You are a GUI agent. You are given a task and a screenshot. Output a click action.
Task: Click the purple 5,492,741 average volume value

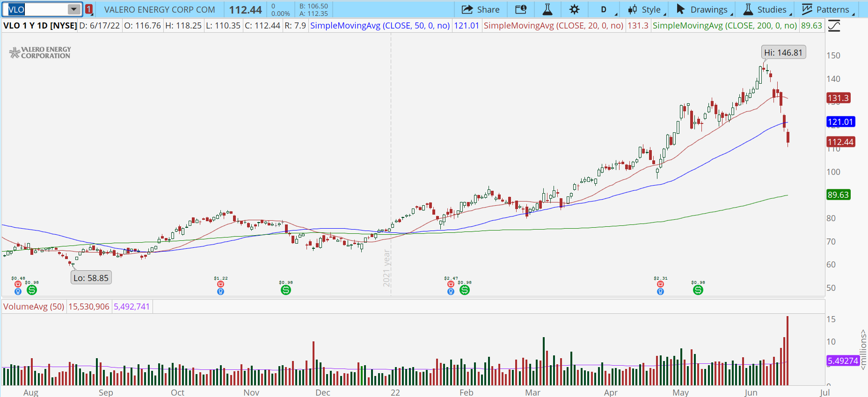132,307
